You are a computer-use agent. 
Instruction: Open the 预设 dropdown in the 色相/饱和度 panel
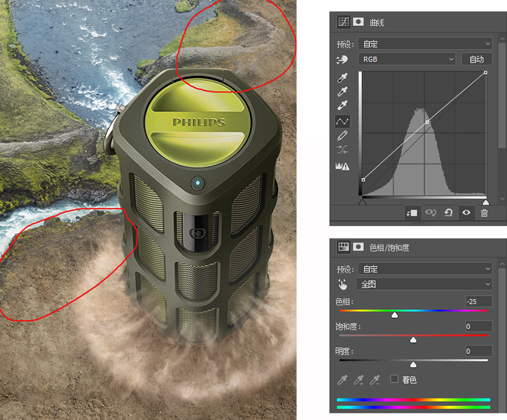pos(425,269)
